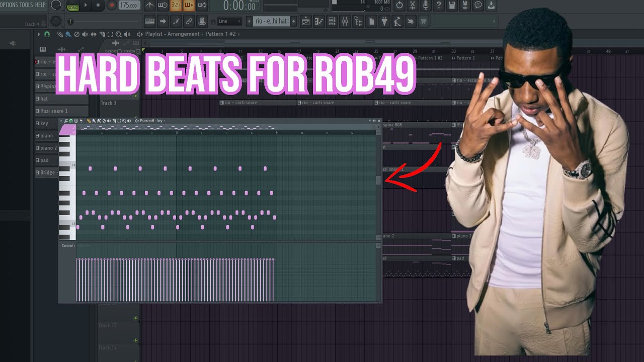The width and height of the screenshot is (644, 362).
Task: Open the pattern selector 'rio - e..hi hat'
Action: 271,21
